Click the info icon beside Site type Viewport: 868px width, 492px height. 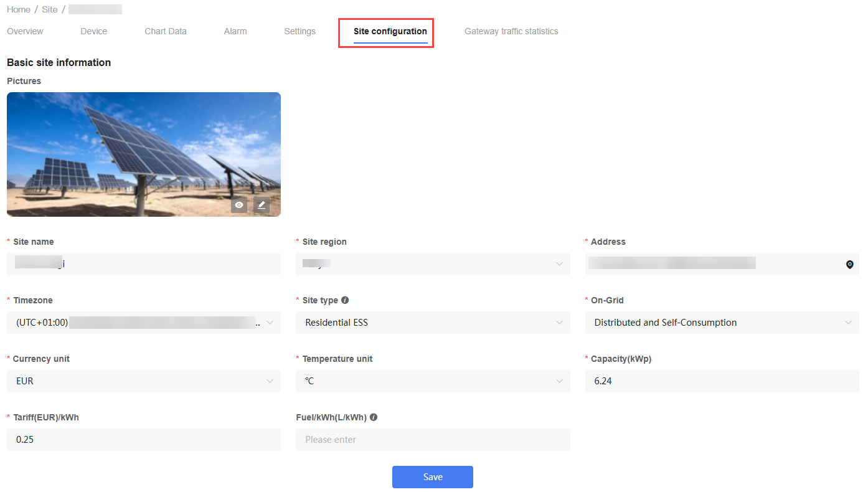[x=345, y=300]
